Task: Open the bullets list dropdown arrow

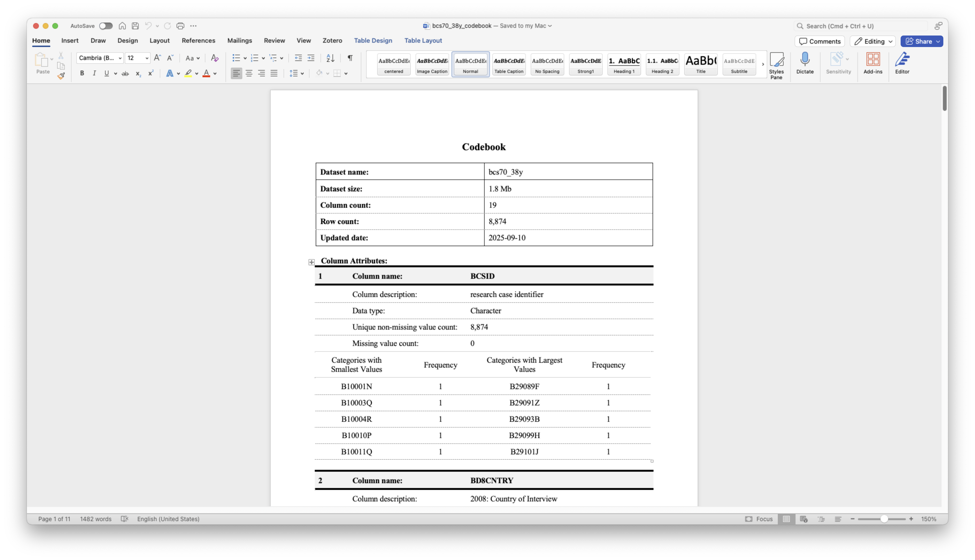Action: [x=245, y=59]
